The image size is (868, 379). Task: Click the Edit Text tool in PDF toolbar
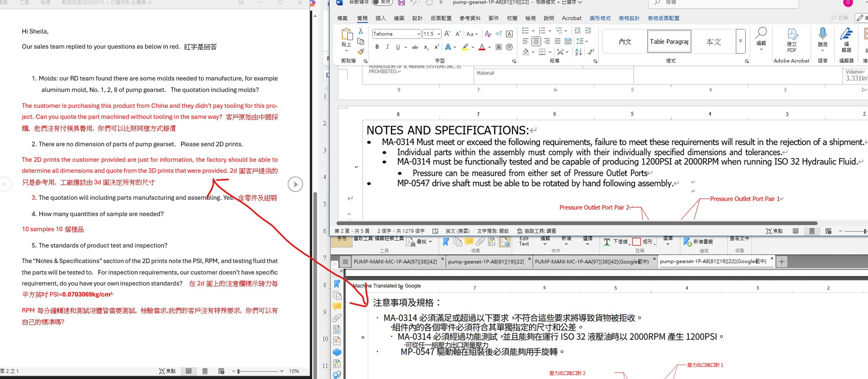pyautogui.click(x=524, y=241)
